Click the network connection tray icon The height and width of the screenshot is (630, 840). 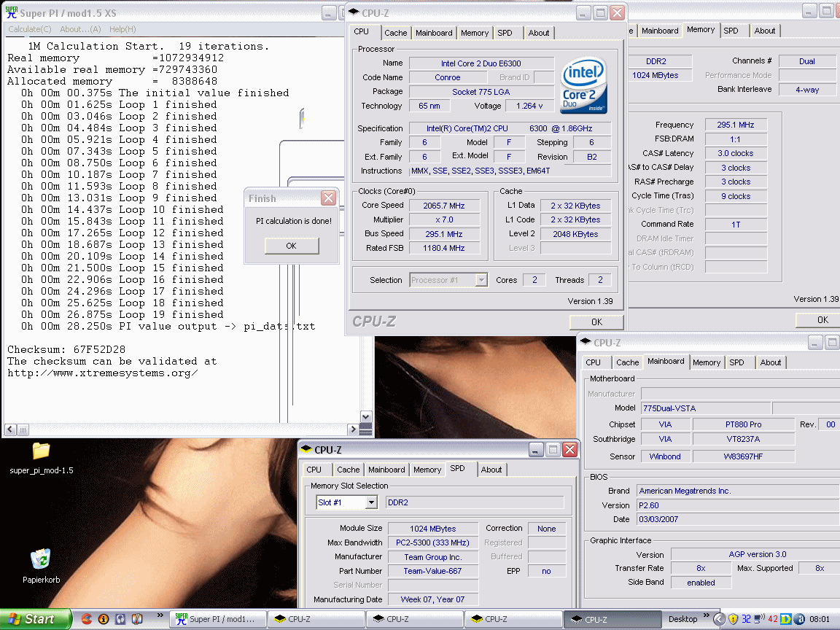759,619
